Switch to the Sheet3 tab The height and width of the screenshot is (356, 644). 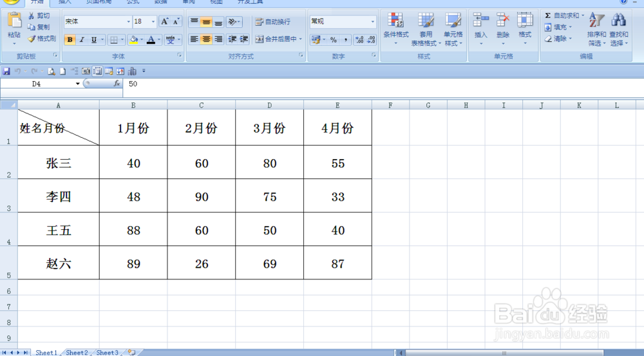(107, 352)
